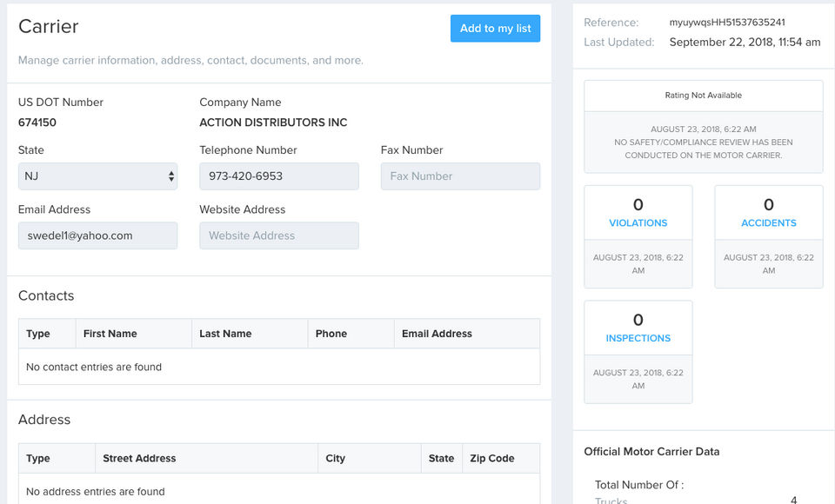Viewport: 835px width, 504px height.
Task: Click the Official Motor Carrier Data heading
Action: tap(651, 451)
